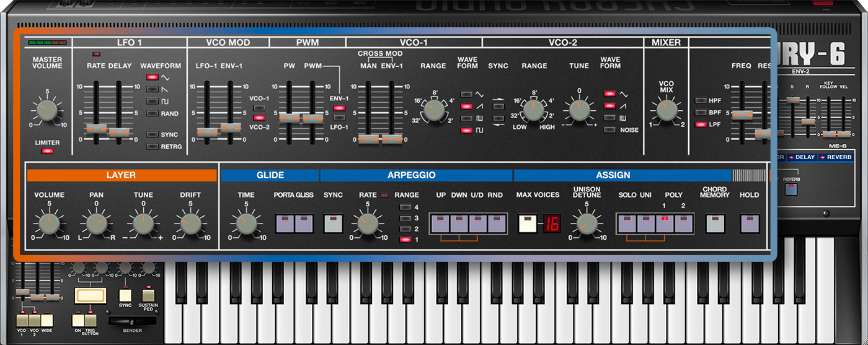Click the Master Volume knob
Viewport: 868px width, 345px height.
tap(47, 110)
